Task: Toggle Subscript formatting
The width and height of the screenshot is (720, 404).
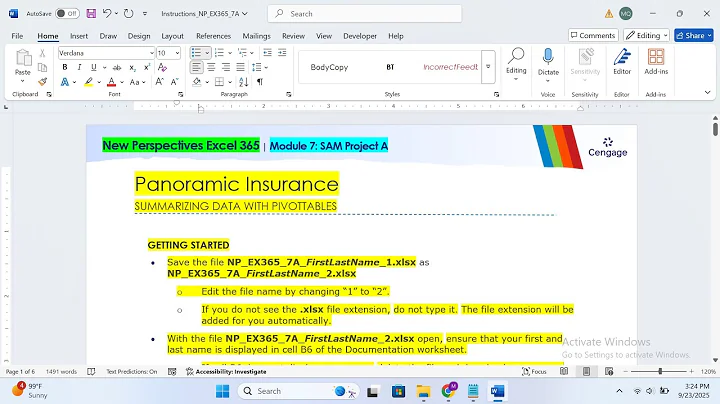Action: pyautogui.click(x=132, y=67)
